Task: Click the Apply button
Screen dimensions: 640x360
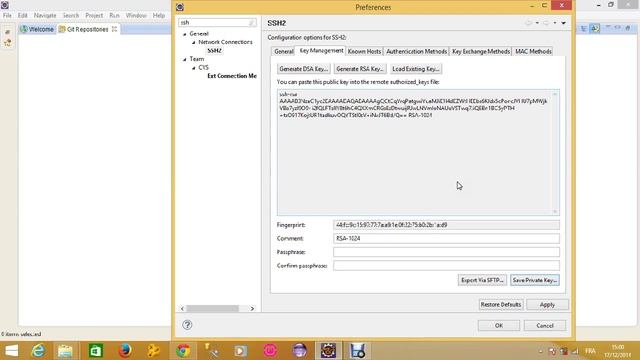Action: tap(547, 304)
